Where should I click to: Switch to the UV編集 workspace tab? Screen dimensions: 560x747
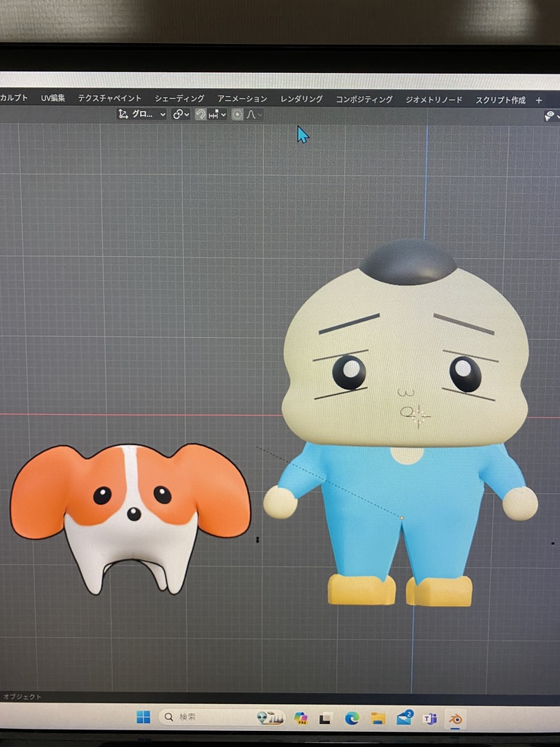(52, 98)
